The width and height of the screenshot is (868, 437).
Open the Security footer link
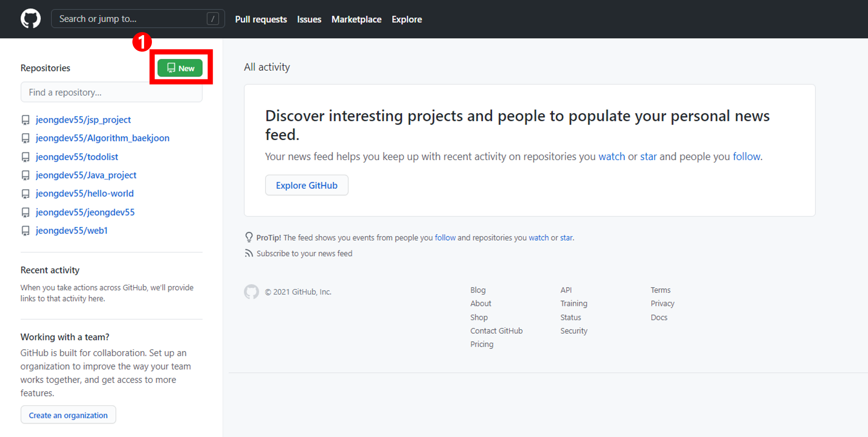pyautogui.click(x=574, y=331)
